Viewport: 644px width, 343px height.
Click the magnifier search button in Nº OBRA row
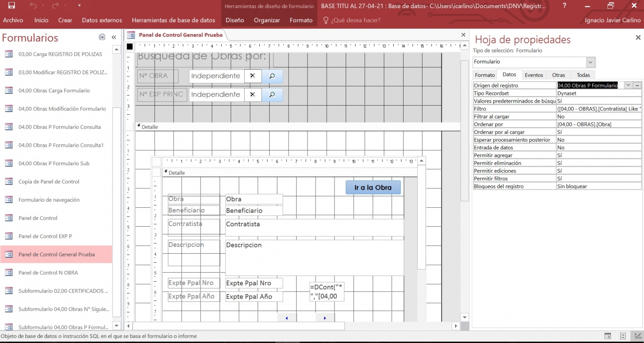click(x=272, y=76)
